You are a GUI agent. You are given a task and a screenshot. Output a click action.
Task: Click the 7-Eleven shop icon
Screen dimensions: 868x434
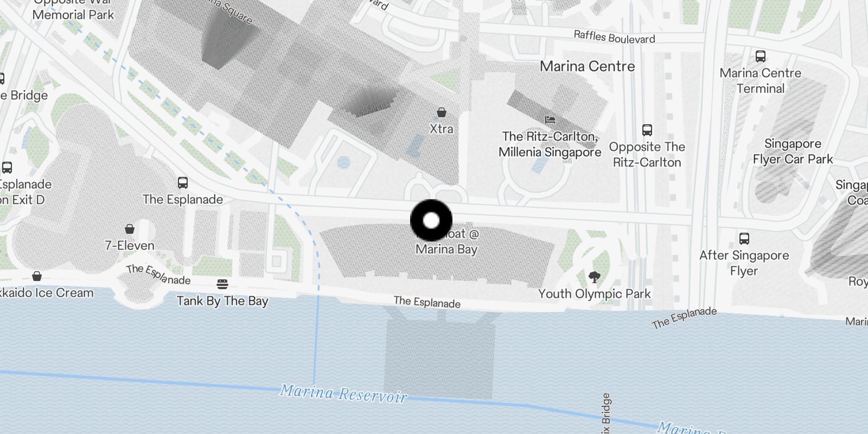(x=130, y=229)
